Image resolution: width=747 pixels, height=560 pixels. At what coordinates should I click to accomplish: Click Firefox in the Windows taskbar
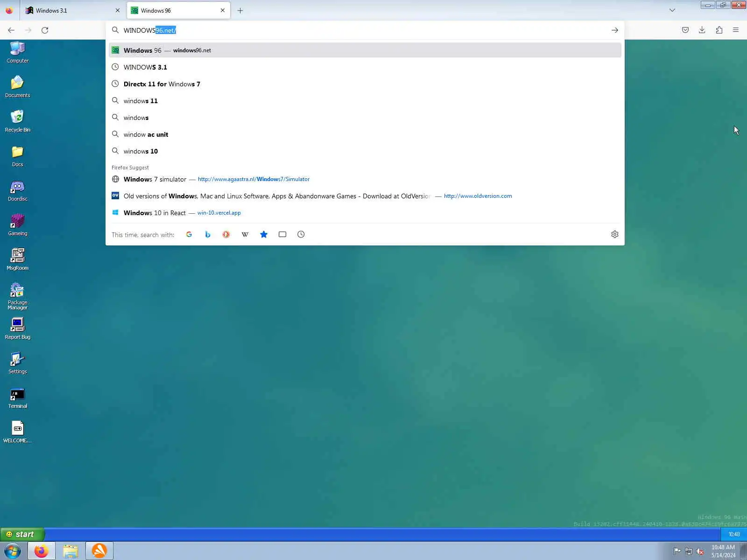[x=42, y=551]
